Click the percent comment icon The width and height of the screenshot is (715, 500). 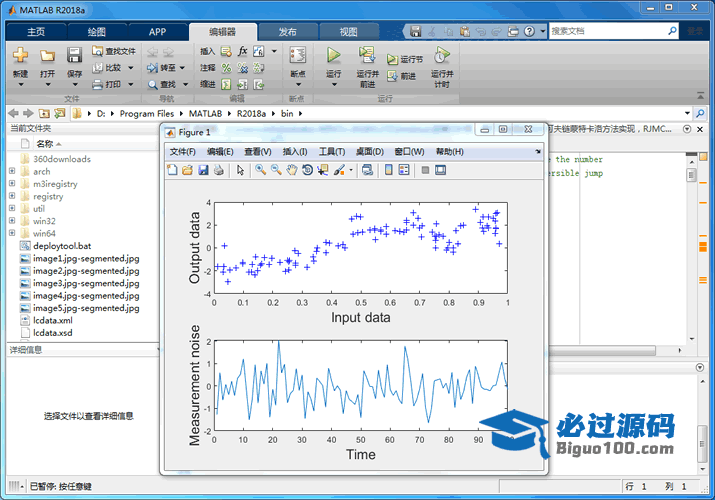pyautogui.click(x=226, y=68)
